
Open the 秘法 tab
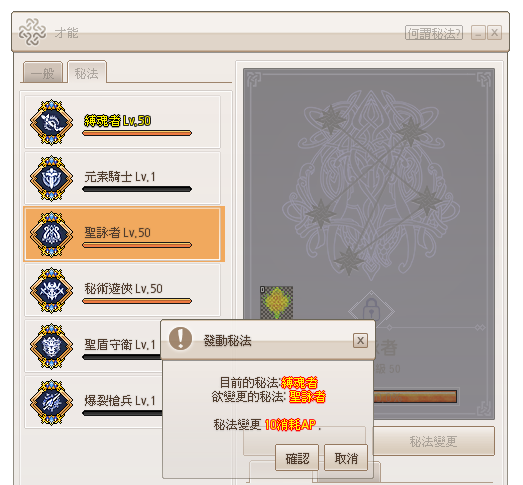pyautogui.click(x=87, y=72)
